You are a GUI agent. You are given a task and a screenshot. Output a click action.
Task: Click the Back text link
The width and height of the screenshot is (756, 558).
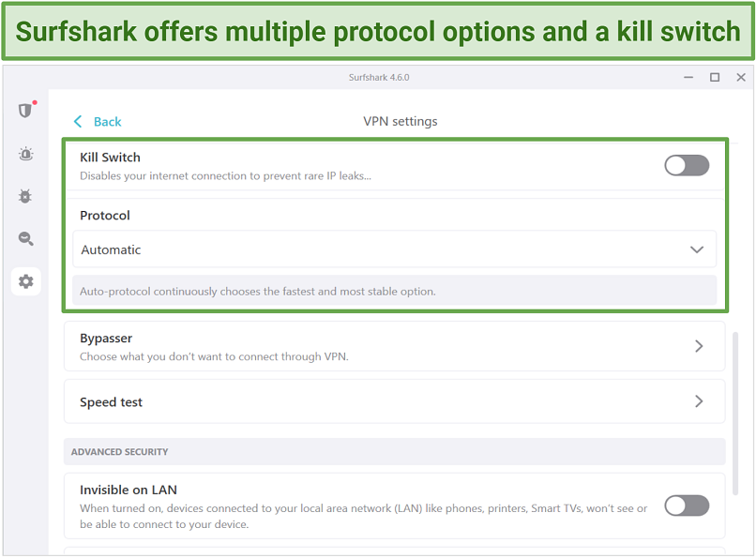108,122
